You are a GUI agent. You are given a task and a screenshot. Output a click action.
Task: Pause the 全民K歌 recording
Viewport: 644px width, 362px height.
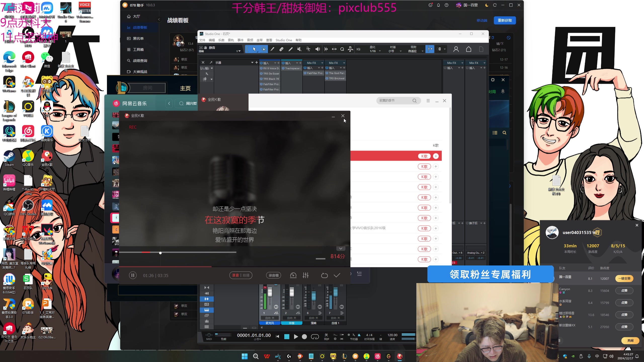click(133, 275)
